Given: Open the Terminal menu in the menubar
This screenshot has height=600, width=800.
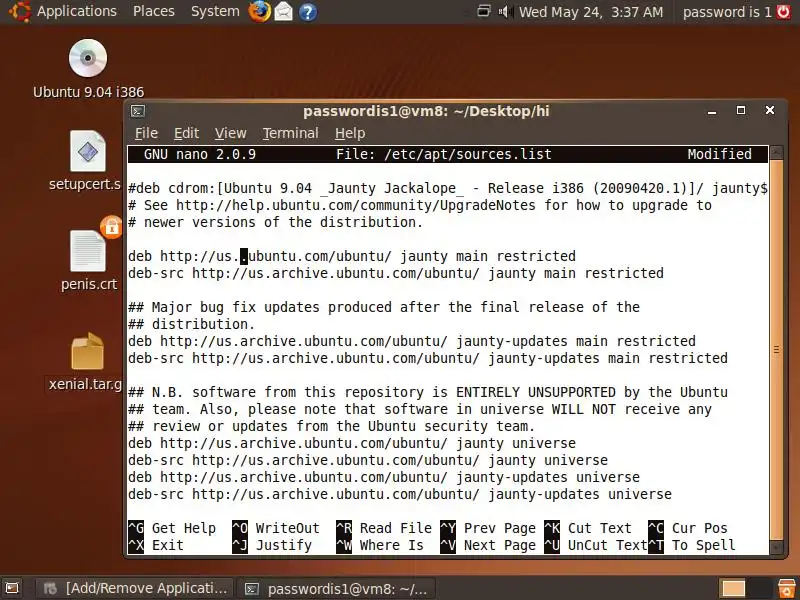Looking at the screenshot, I should click(x=290, y=133).
